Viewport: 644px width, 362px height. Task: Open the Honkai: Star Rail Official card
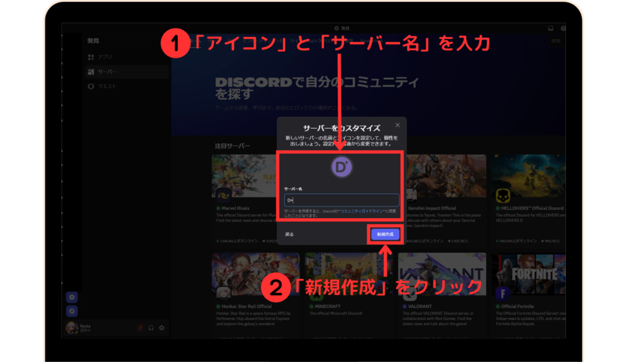click(255, 295)
